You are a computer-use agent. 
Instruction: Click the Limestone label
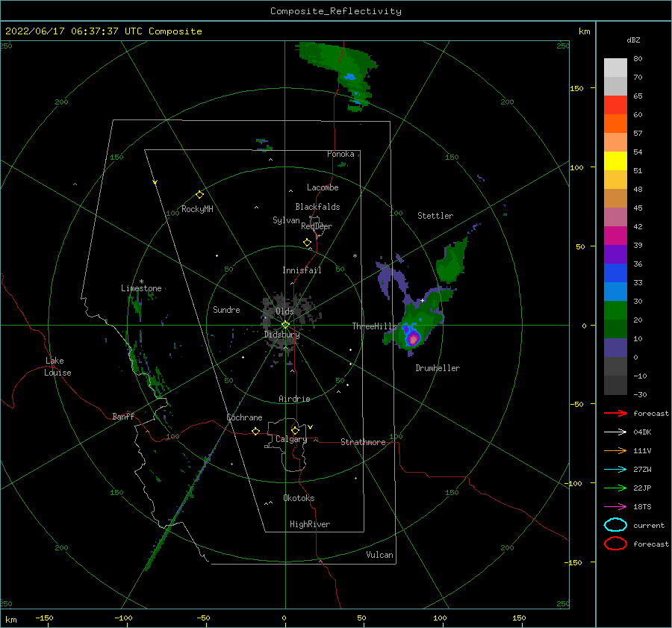[141, 288]
